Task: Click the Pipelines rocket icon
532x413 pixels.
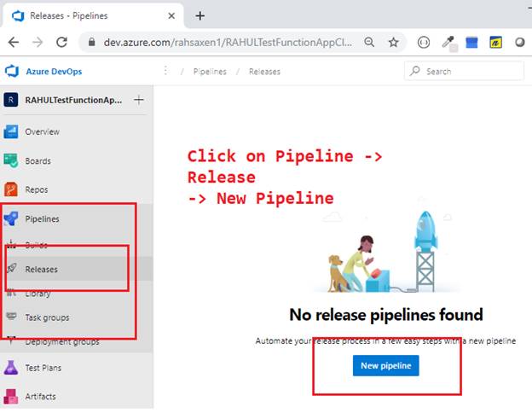Action: pyautogui.click(x=11, y=218)
